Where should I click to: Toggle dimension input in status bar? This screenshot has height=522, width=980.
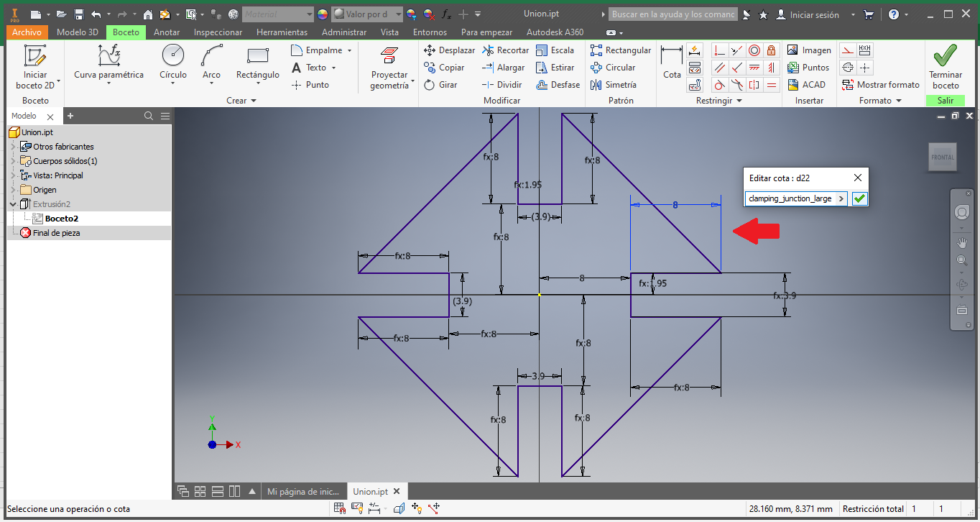(x=374, y=508)
